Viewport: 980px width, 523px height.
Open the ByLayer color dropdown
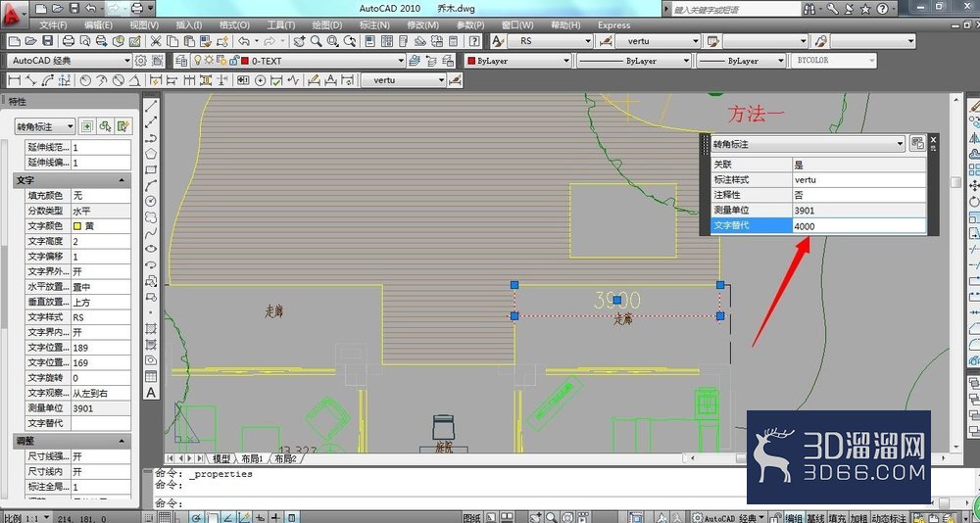[518, 61]
